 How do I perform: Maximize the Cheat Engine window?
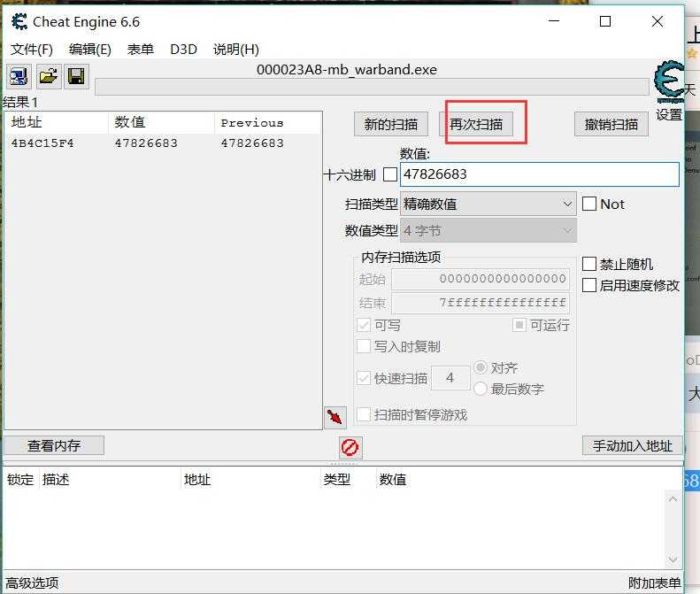pos(605,21)
